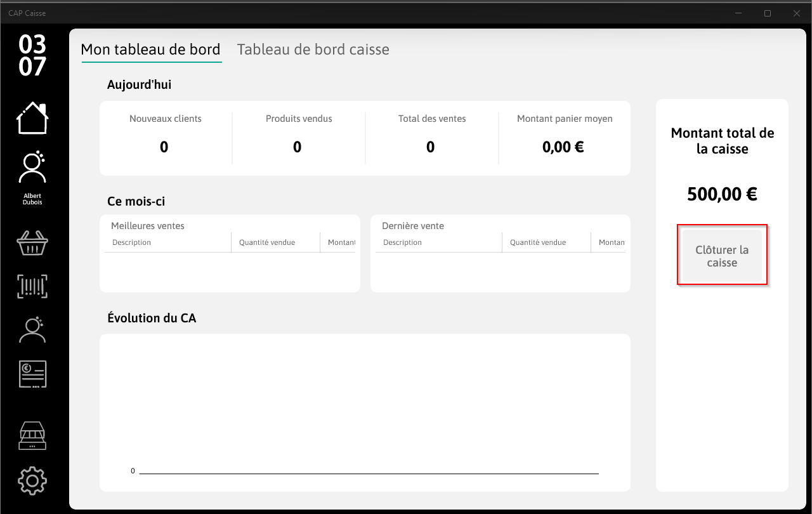Click Quantité vendue header in Dernière vente

547,242
